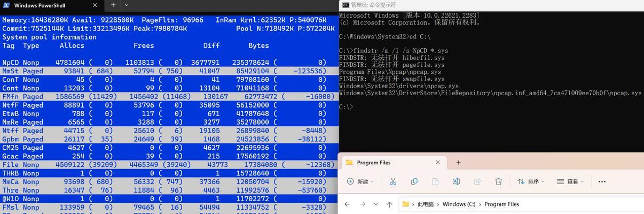Expand chevron after 此电脑 in address bar

(x=438, y=204)
